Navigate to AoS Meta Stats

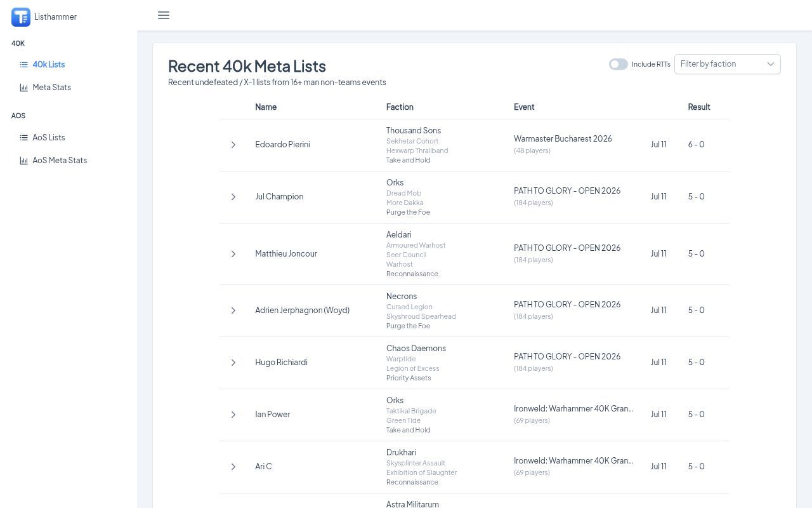pyautogui.click(x=60, y=160)
